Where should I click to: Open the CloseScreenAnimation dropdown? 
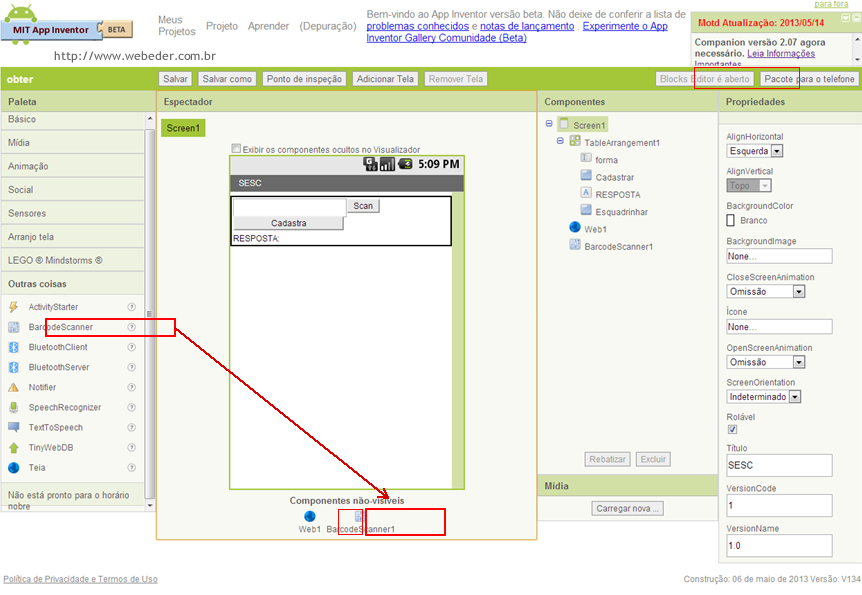766,291
